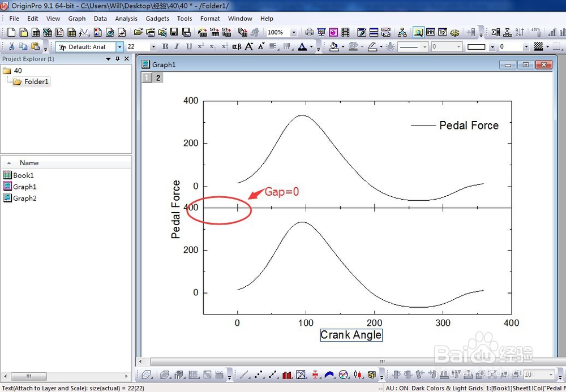The width and height of the screenshot is (566, 392).
Task: Select Graph2 in the window list
Action: pos(20,199)
